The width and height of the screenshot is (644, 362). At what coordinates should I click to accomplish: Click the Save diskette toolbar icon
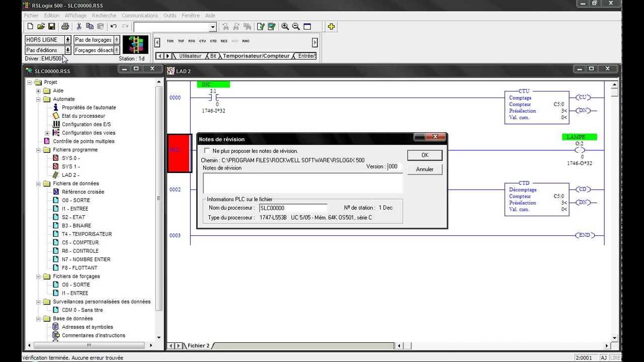point(51,27)
